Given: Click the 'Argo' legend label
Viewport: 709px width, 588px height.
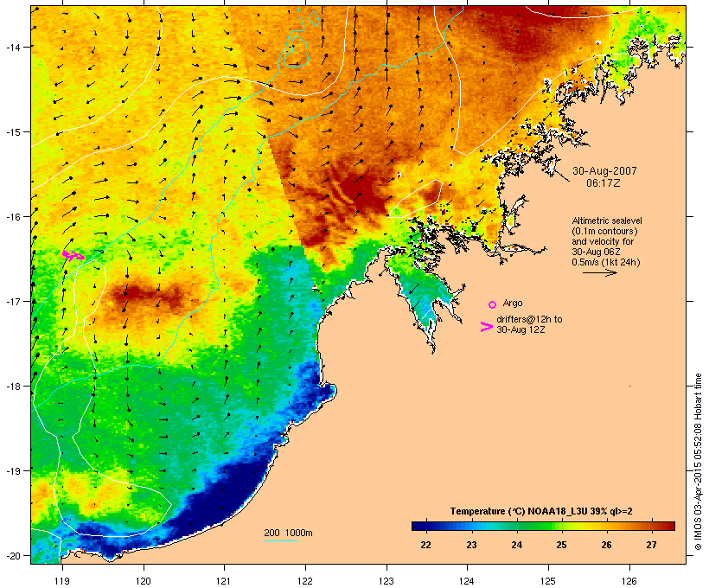Looking at the screenshot, I should coord(513,303).
